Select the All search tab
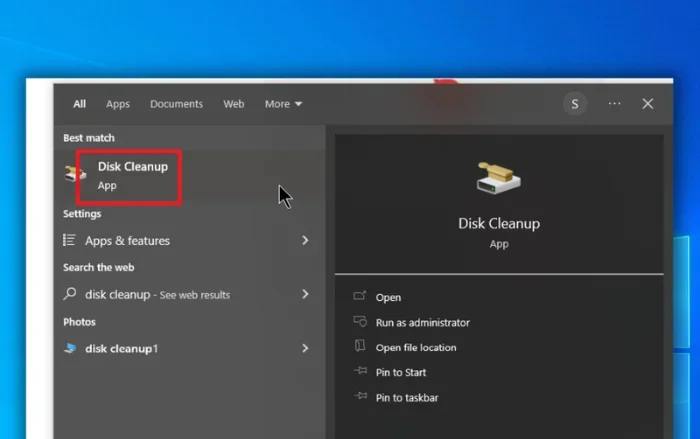This screenshot has height=439, width=700. (x=79, y=104)
